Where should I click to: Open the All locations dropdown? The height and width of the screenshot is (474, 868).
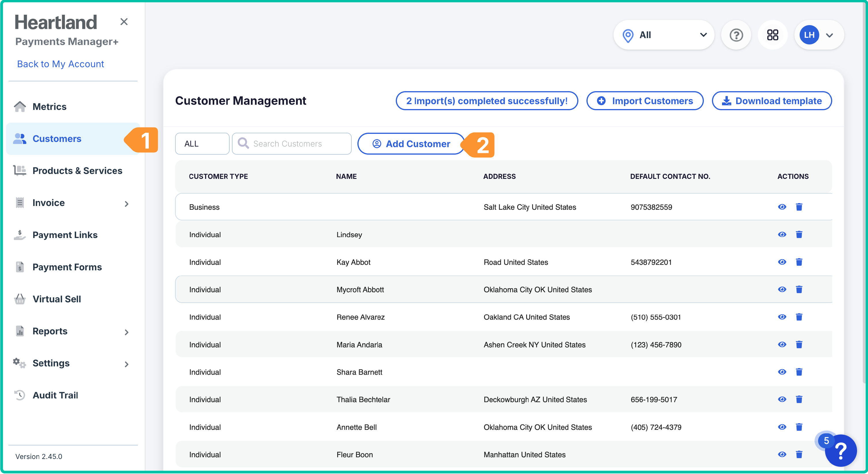664,35
